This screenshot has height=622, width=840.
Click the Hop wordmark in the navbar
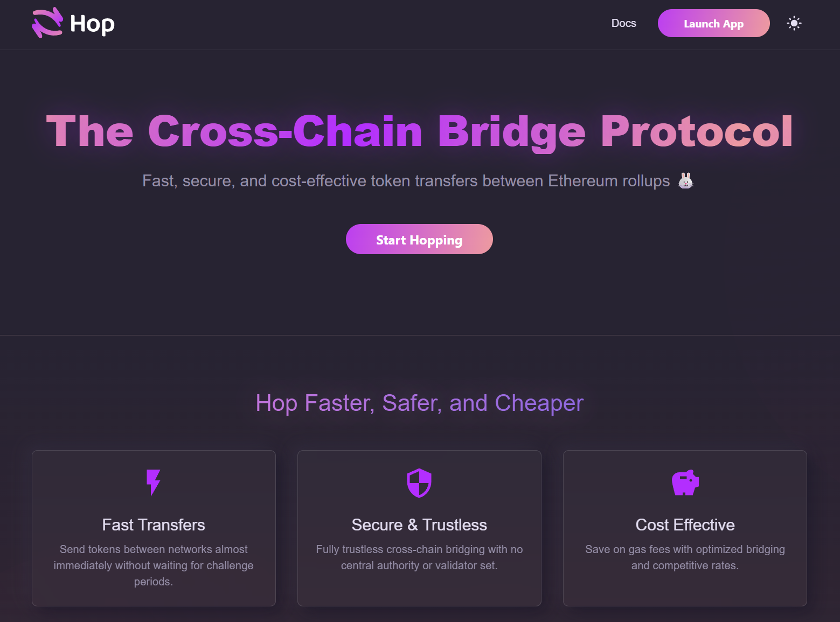coord(92,23)
